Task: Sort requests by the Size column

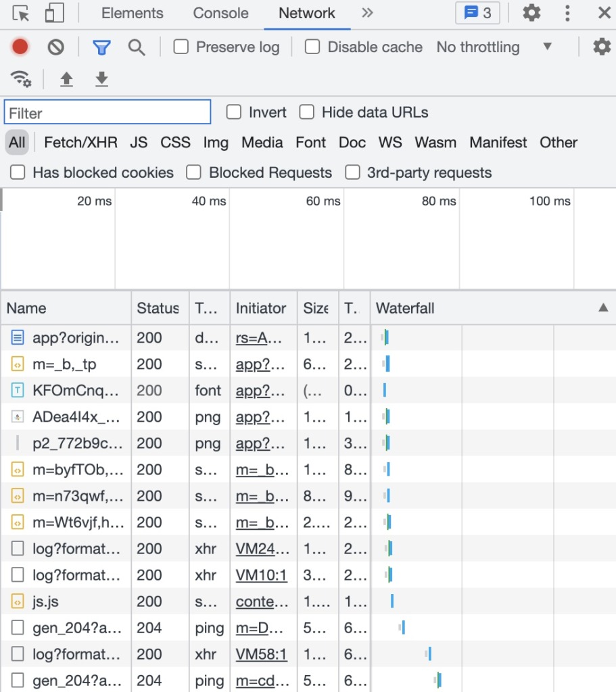Action: tap(318, 308)
